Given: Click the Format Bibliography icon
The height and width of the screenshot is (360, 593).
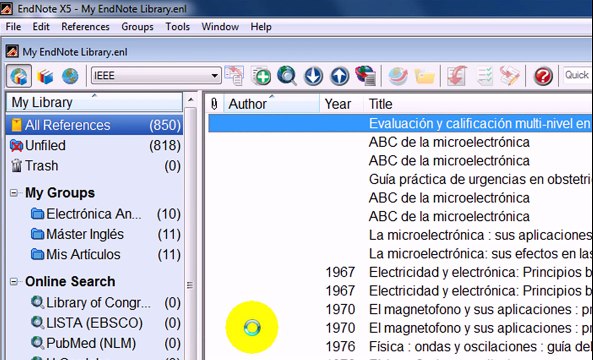Looking at the screenshot, I should click(484, 76).
